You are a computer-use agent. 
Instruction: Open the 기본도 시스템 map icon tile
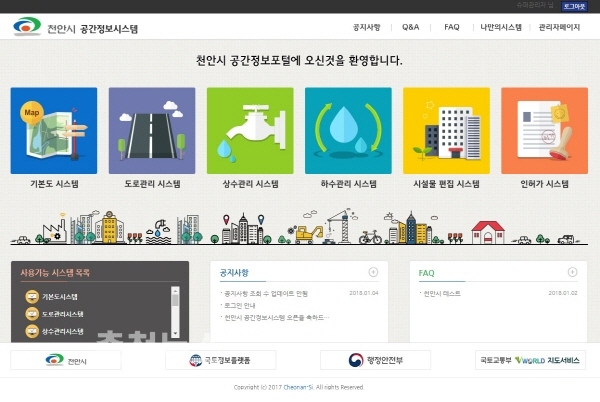coord(53,131)
